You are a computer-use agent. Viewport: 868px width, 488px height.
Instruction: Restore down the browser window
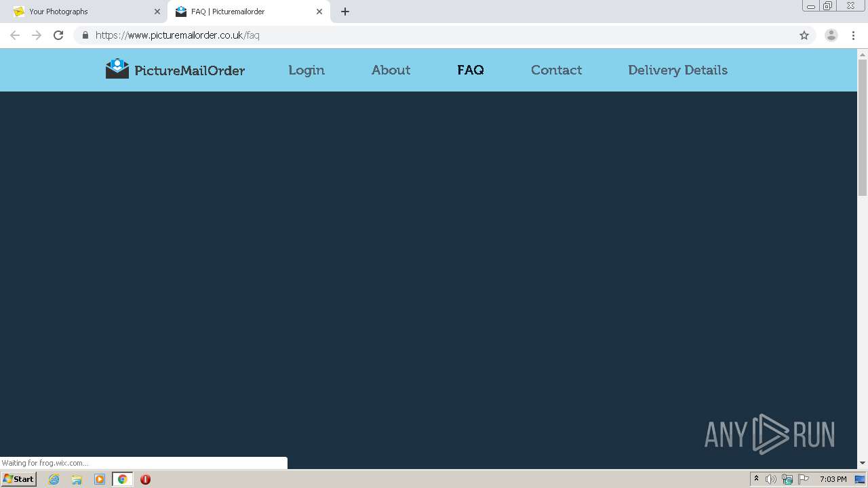pos(828,5)
